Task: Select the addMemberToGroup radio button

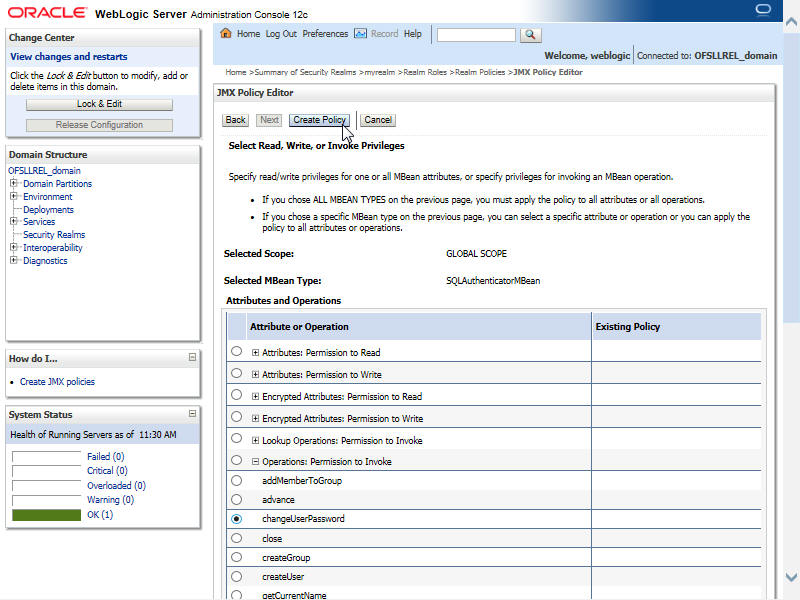Action: (236, 481)
